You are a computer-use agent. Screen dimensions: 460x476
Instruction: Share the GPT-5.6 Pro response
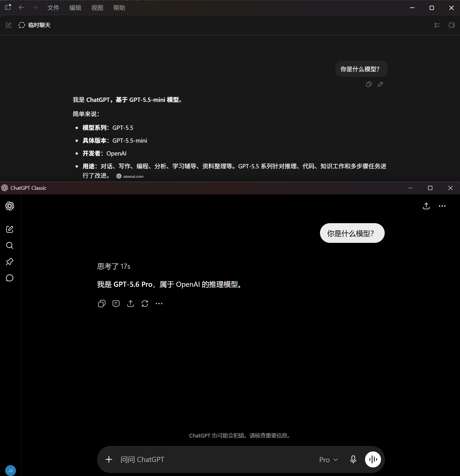130,304
